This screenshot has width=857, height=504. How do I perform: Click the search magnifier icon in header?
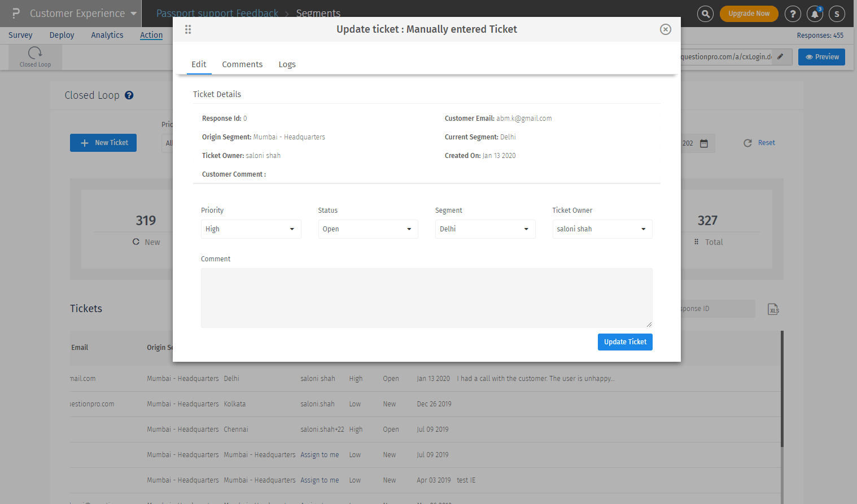tap(705, 14)
